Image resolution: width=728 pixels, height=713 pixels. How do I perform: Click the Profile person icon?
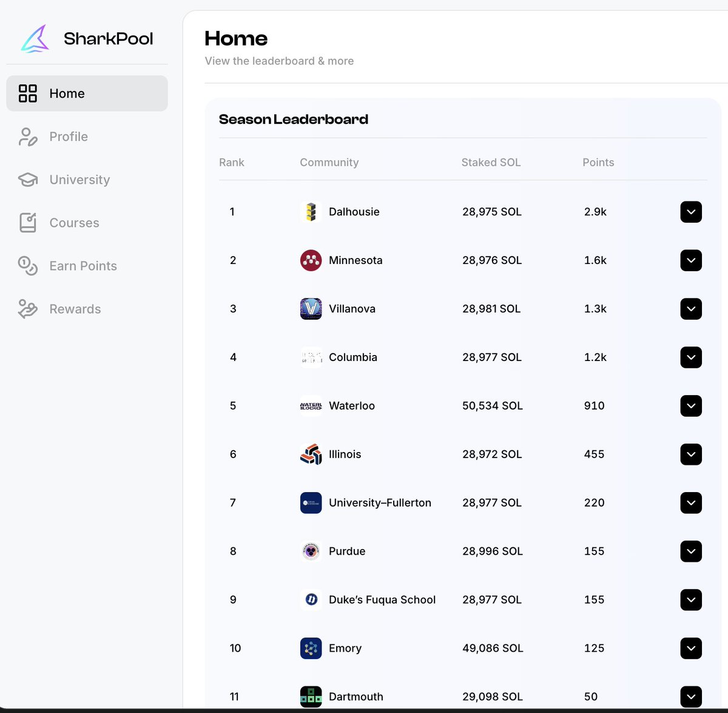coord(28,137)
